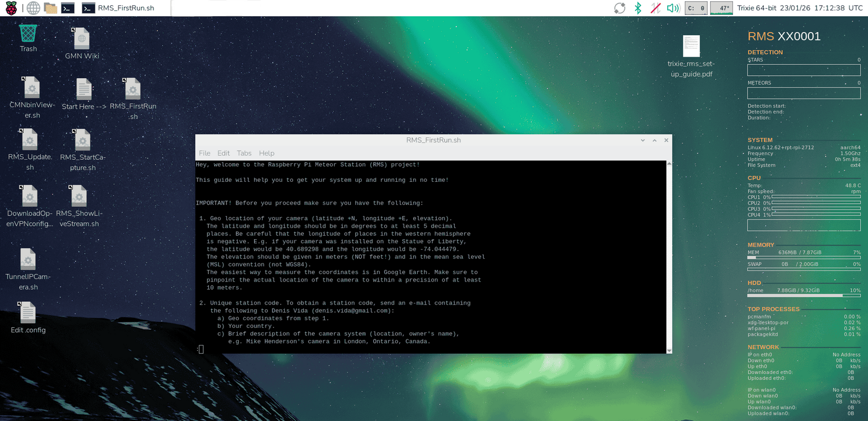
Task: Open the disconnected network tray menu
Action: [x=656, y=8]
